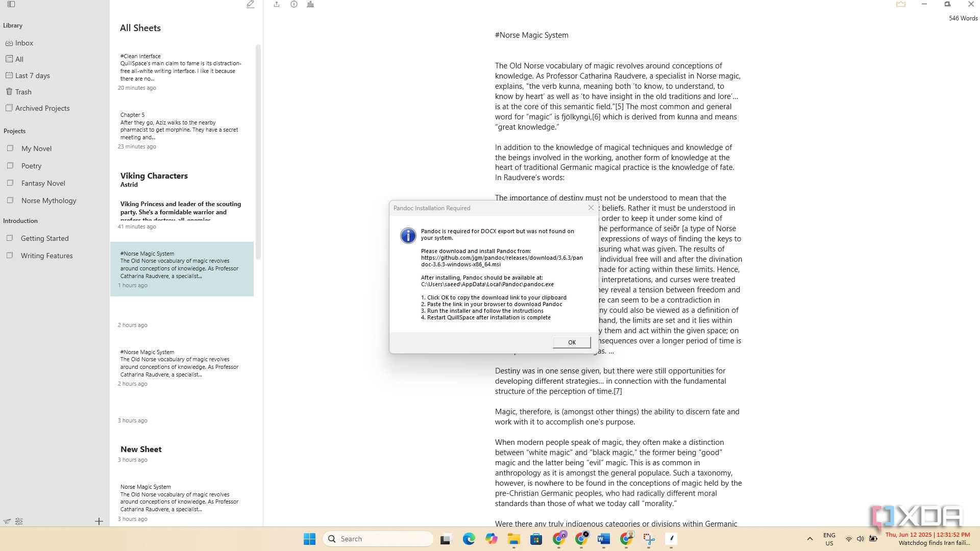Click the crown premium icon
Image resolution: width=980 pixels, height=551 pixels.
901,4
